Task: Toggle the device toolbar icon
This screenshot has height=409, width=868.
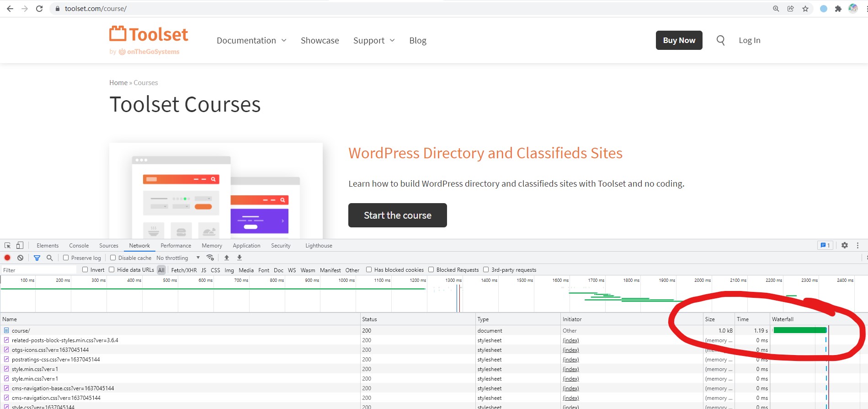Action: click(20, 245)
